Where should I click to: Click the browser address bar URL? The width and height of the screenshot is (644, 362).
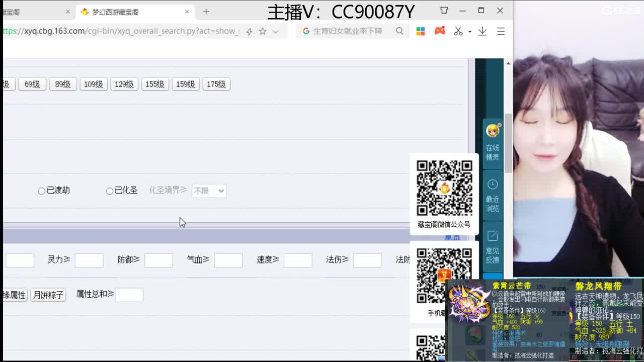tap(121, 31)
